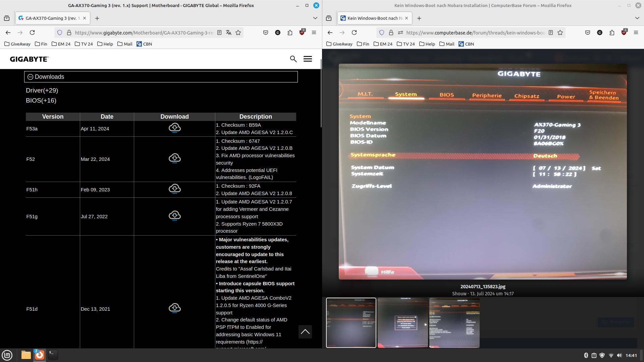This screenshot has height=362, width=644.
Task: Click the scroll-to-top arrow button
Action: (305, 332)
